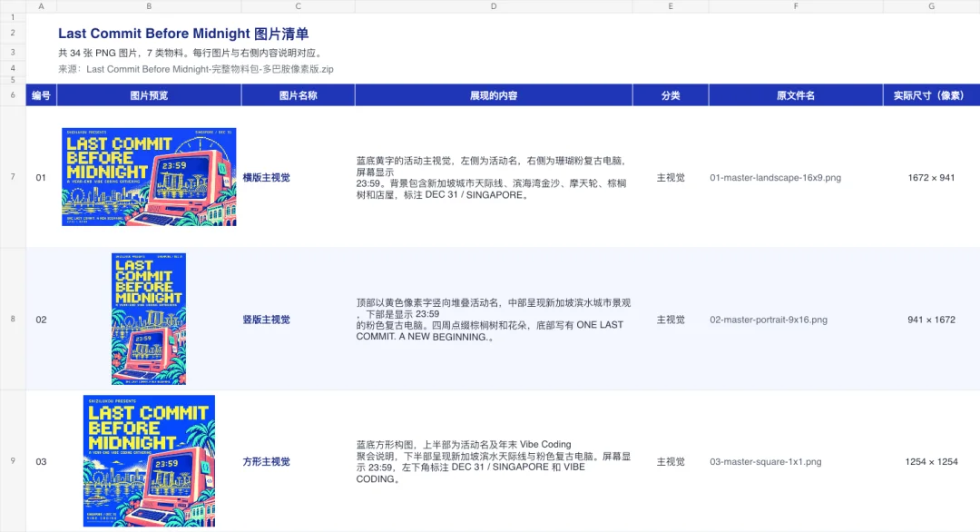
Task: Select the portrait master visual thumbnail
Action: pyautogui.click(x=149, y=319)
